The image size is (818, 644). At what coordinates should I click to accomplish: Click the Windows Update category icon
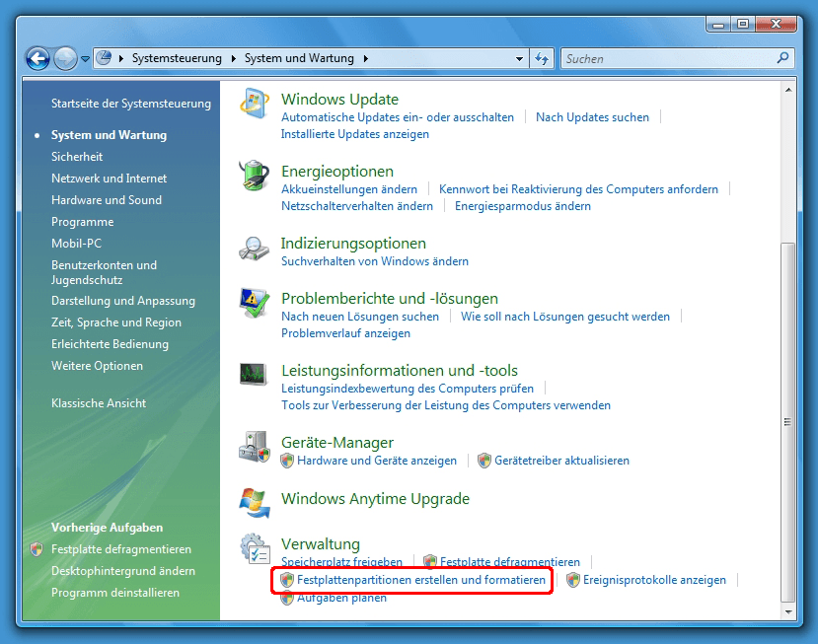coord(254,104)
